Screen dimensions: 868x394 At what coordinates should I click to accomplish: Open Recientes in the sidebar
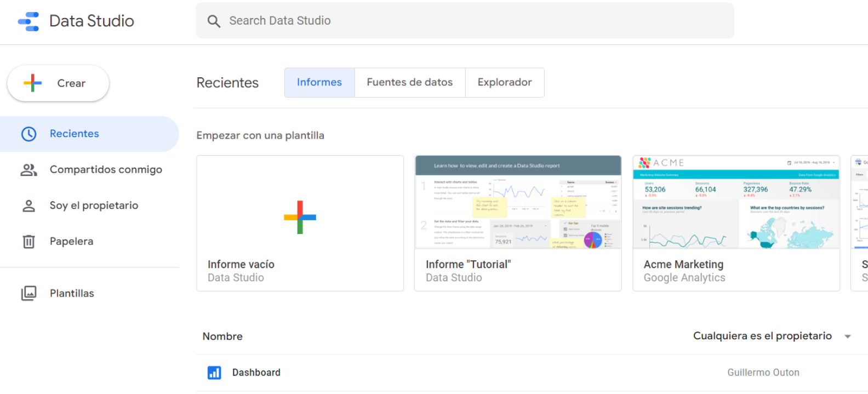pyautogui.click(x=89, y=134)
